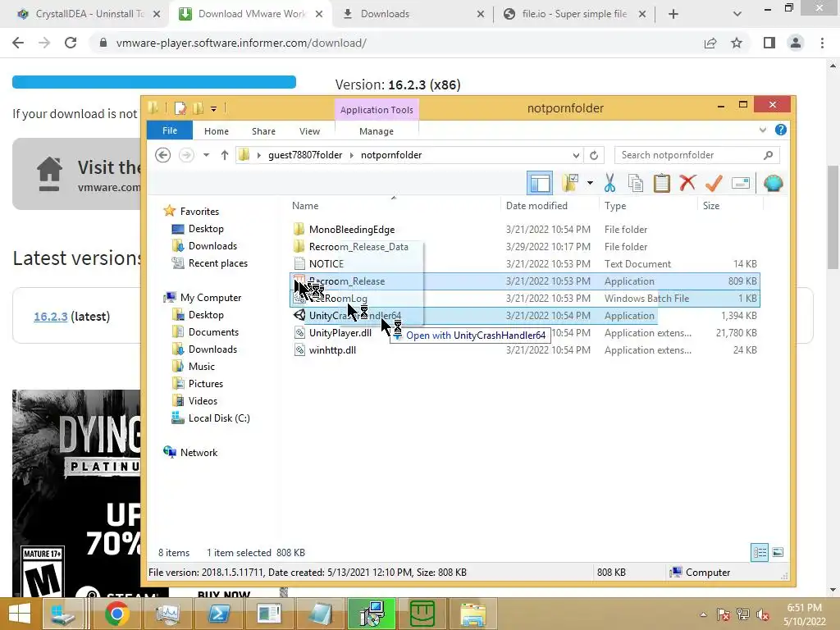Click the 16.2.3 version link
The width and height of the screenshot is (840, 630).
click(50, 317)
